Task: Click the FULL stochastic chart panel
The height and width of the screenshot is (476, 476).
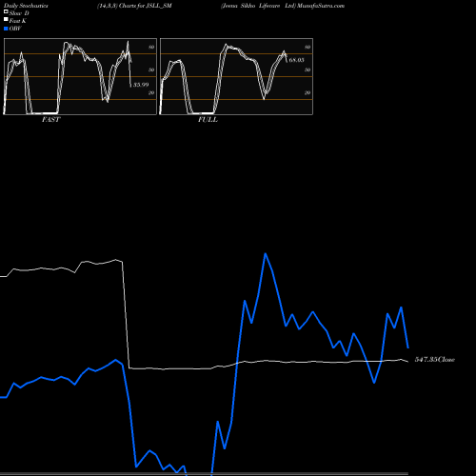Action: pyautogui.click(x=236, y=76)
